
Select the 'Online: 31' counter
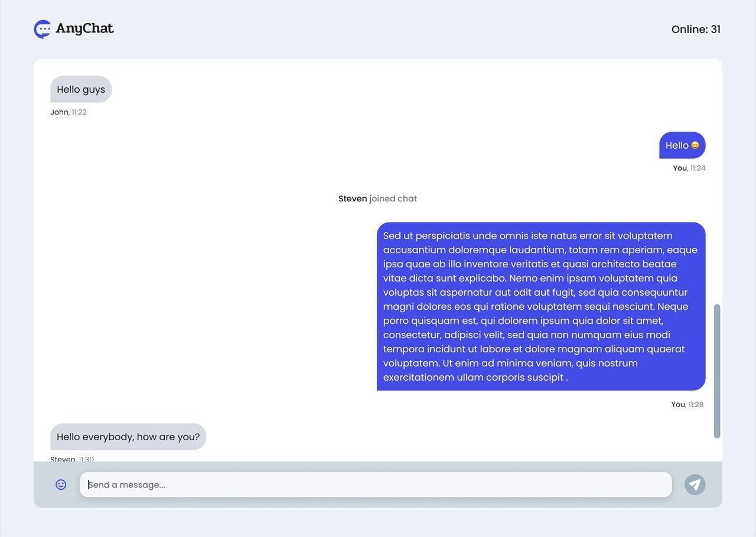click(696, 29)
